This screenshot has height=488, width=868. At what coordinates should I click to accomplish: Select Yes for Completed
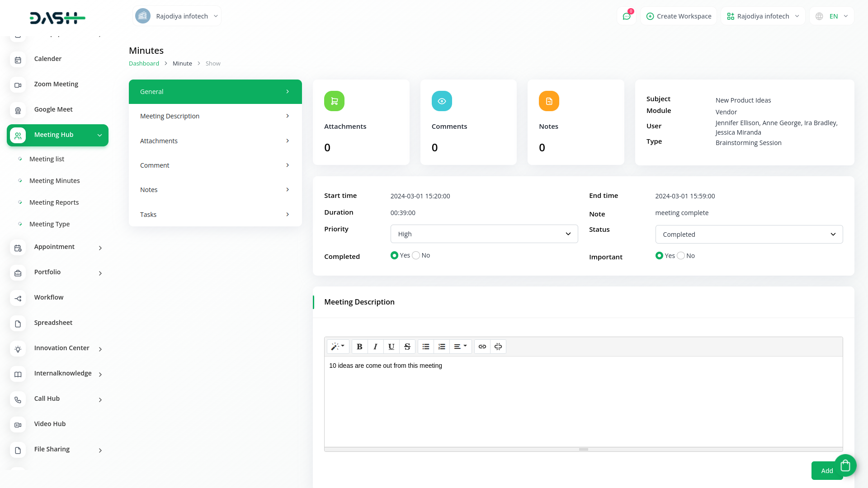[394, 255]
